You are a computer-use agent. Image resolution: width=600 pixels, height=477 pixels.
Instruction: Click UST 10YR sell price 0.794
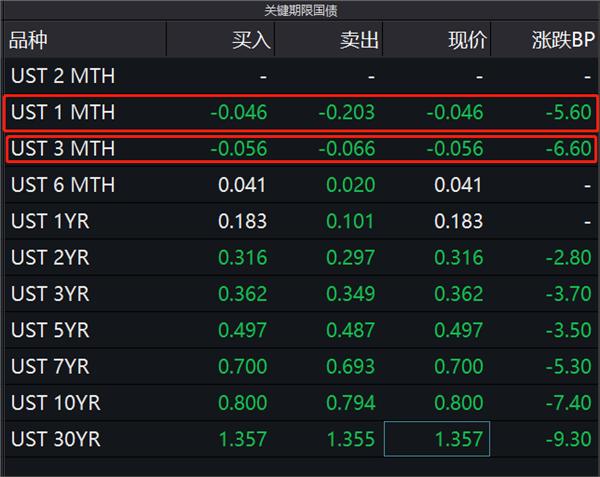point(351,403)
